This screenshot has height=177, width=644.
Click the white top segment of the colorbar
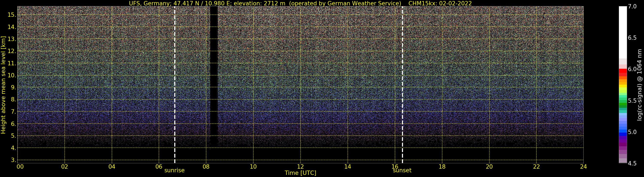click(x=623, y=33)
